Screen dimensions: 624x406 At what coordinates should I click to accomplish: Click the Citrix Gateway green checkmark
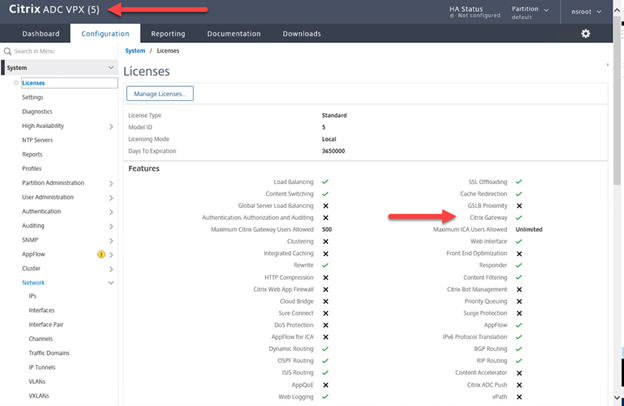(x=519, y=218)
